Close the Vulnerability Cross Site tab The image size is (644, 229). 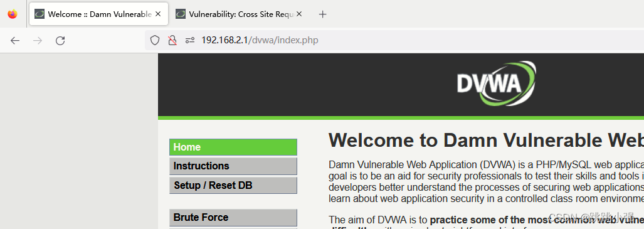pos(299,14)
